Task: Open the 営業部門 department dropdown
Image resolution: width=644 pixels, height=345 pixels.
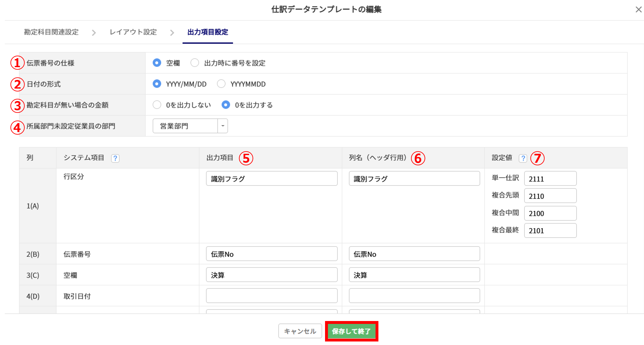Action: 185,126
